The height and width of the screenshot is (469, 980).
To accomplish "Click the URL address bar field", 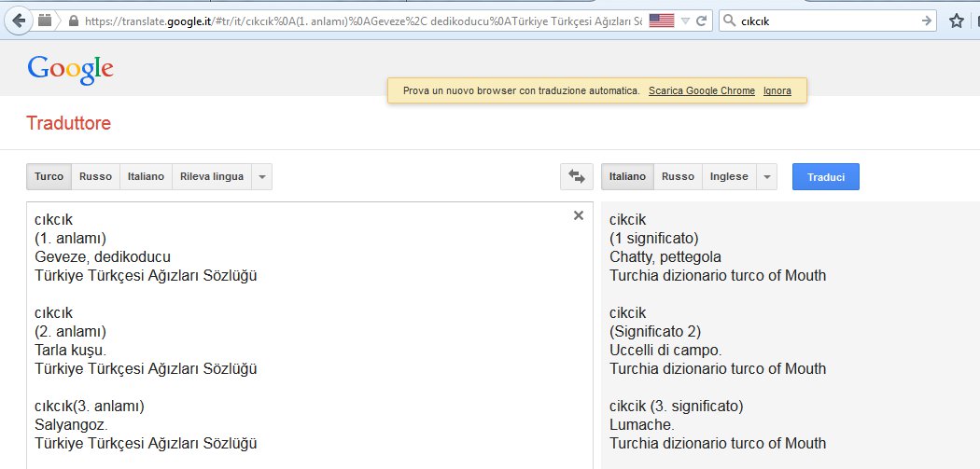I will pos(362,21).
